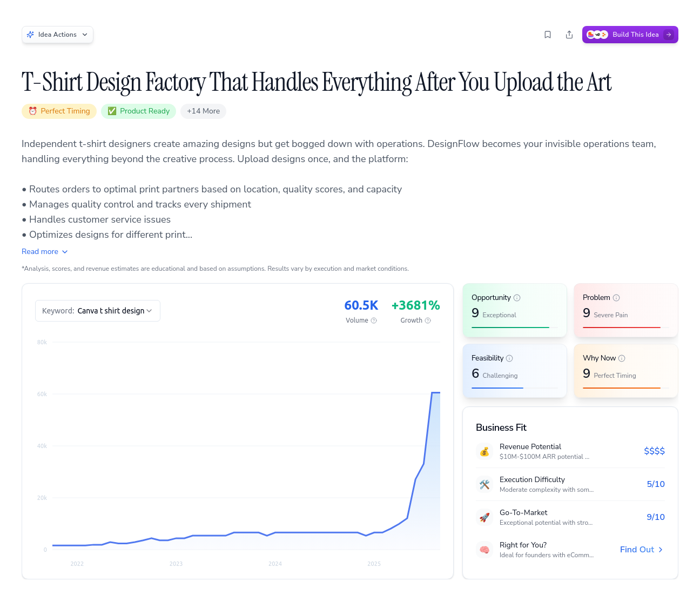The width and height of the screenshot is (700, 601).
Task: Click the Find Out link under Right for You
Action: click(x=641, y=549)
